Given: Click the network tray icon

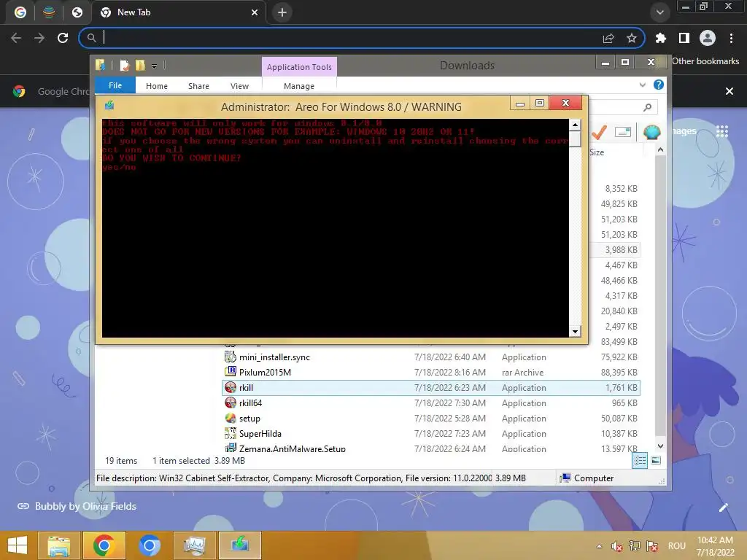Looking at the screenshot, I should click(x=635, y=546).
